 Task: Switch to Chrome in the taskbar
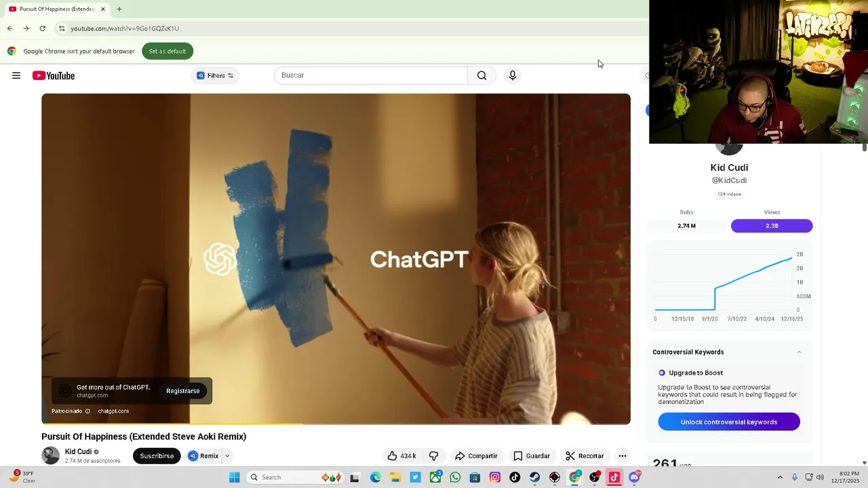[575, 477]
